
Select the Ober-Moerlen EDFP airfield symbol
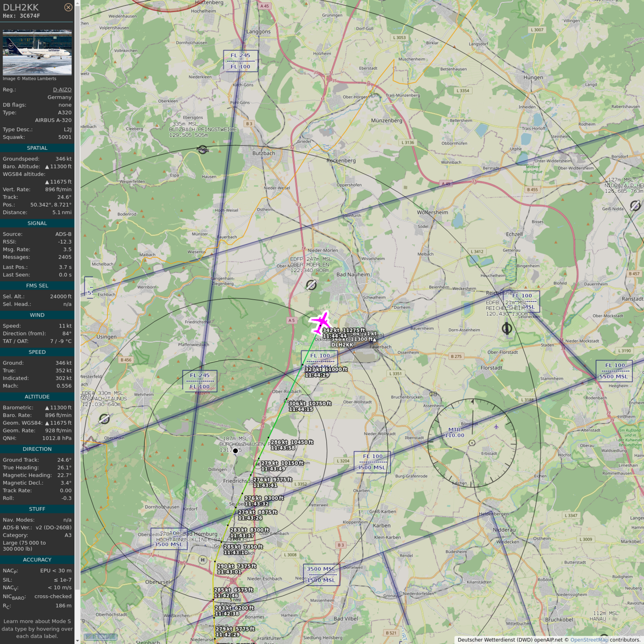point(311,284)
